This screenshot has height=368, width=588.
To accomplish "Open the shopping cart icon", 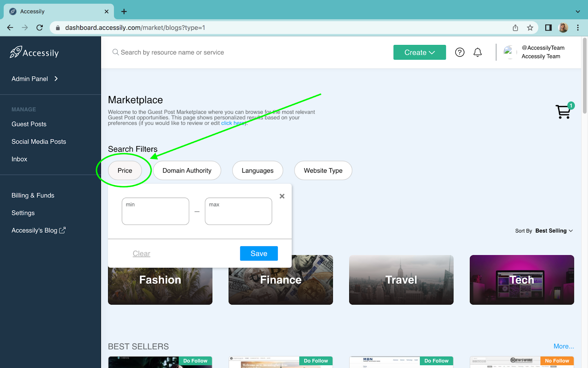I will coord(563,111).
